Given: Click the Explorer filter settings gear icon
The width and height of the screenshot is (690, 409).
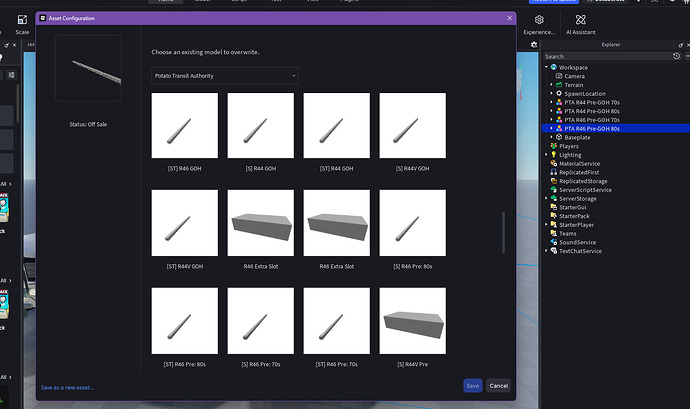Looking at the screenshot, I should coord(534,44).
